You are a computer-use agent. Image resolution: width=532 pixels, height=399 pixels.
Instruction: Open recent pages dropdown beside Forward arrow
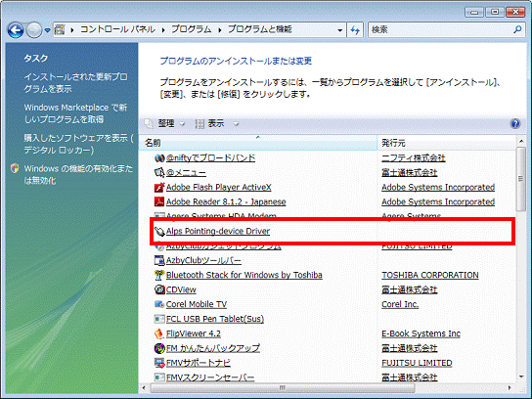(x=48, y=30)
